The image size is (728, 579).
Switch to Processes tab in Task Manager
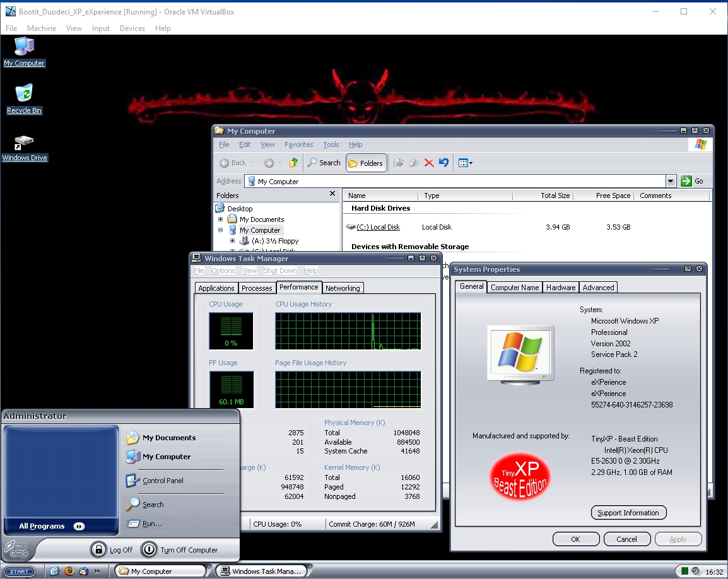pyautogui.click(x=257, y=288)
